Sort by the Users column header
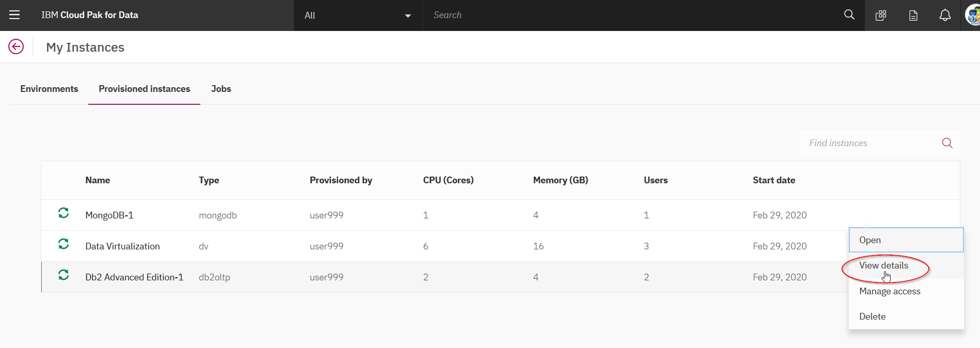Screen dimensions: 980x348 [x=656, y=180]
